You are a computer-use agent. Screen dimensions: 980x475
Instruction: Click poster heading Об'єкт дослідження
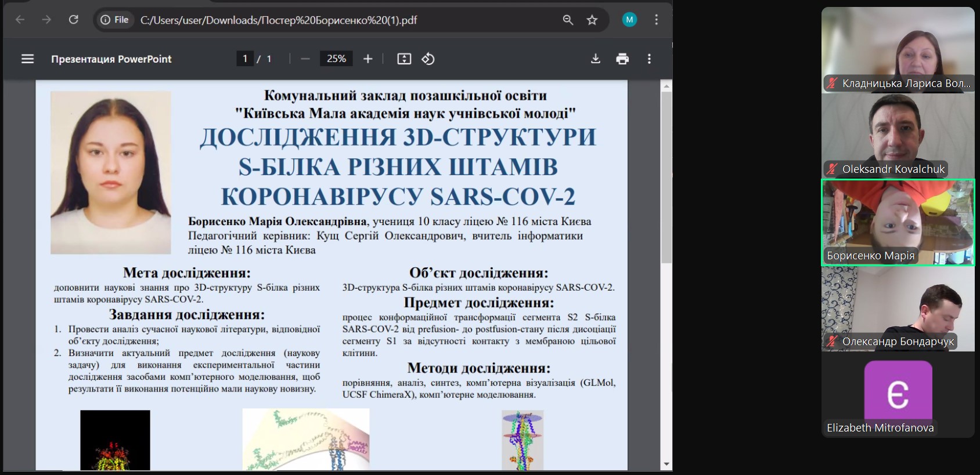tap(479, 273)
